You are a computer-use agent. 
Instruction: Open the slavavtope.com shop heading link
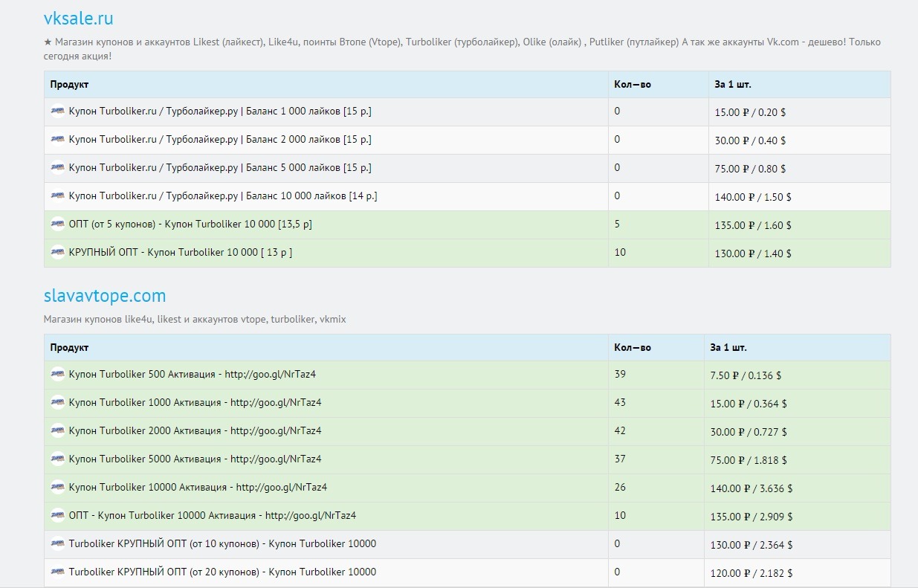click(x=105, y=296)
